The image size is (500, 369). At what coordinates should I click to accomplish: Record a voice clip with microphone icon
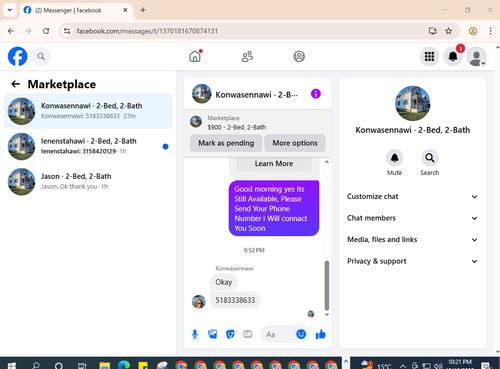195,334
